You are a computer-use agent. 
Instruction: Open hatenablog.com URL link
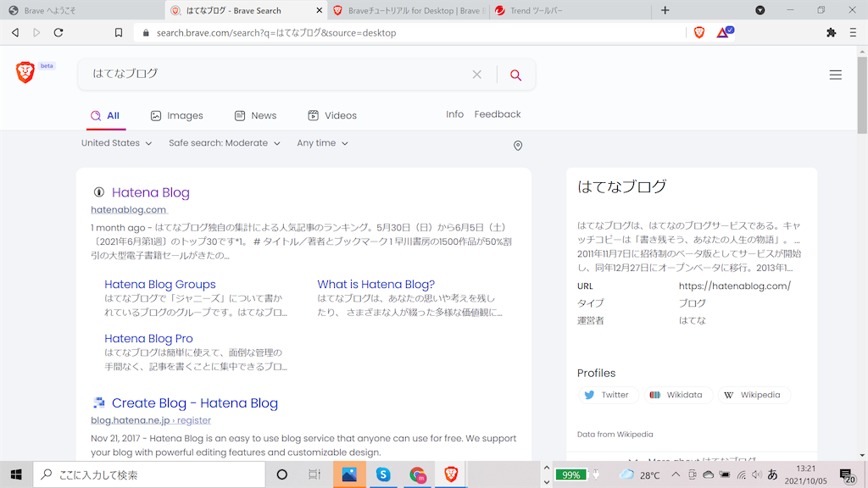[x=129, y=210]
